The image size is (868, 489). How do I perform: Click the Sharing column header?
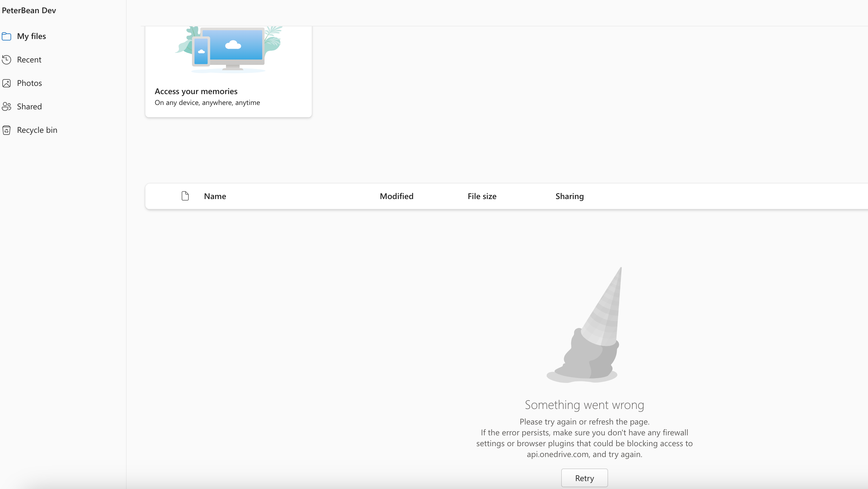569,196
